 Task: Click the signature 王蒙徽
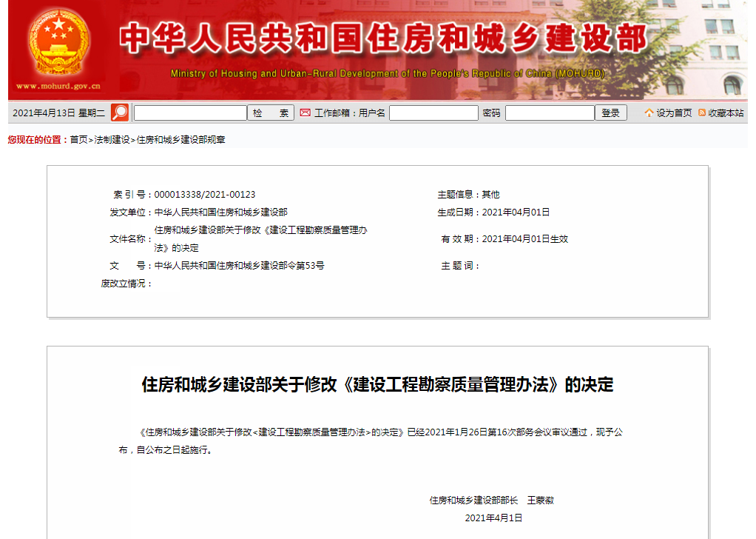[541, 500]
